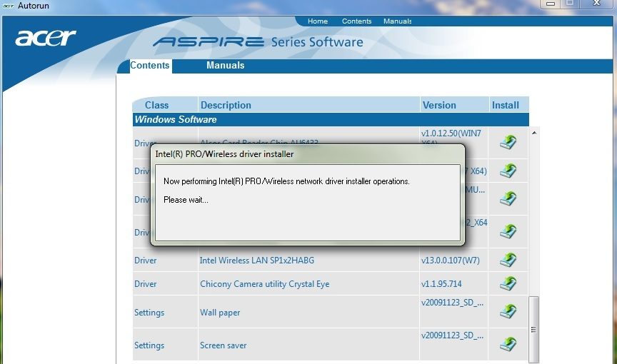Viewport: 617px width, 364px height.
Task: Click install icon for v13.0.0.107(W7) Intel Wireless LAN
Action: click(508, 260)
